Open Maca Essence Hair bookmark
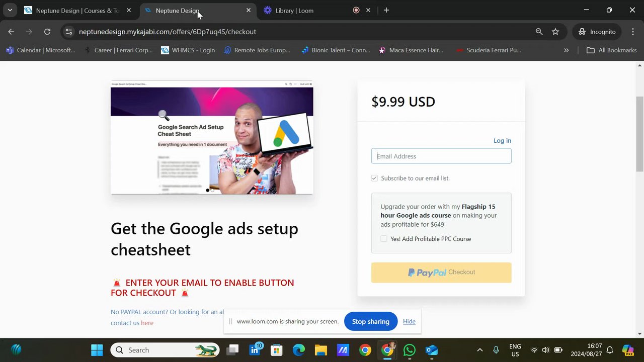The width and height of the screenshot is (644, 362). 411,50
